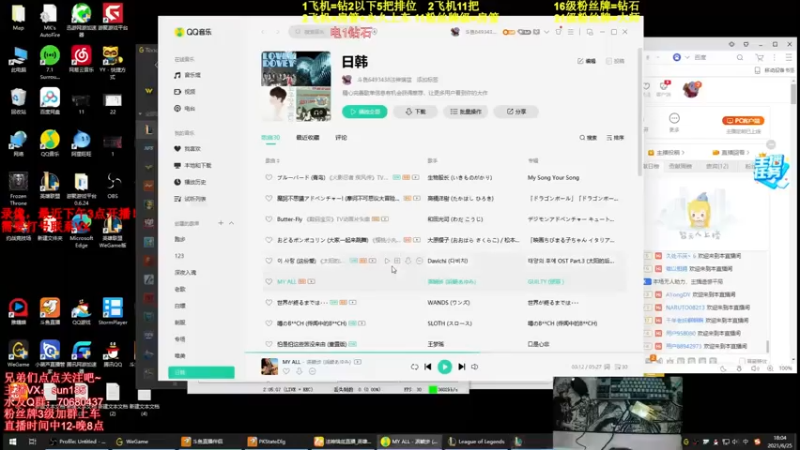Play the hovered Davichi row song
Image resolution: width=800 pixels, height=450 pixels.
(x=387, y=261)
